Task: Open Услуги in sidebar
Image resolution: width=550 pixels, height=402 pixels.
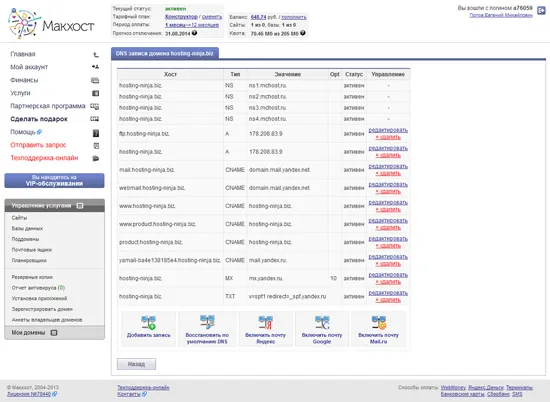Action: pos(20,93)
